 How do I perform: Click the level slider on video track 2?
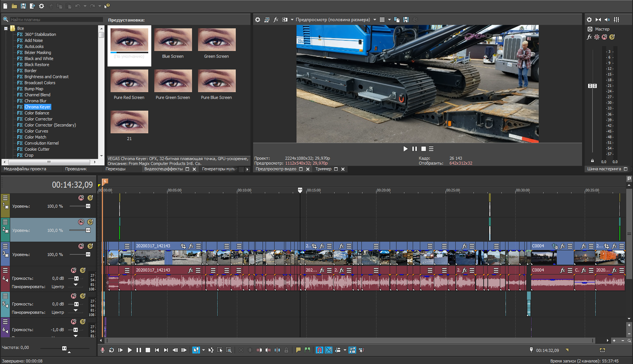click(x=88, y=231)
